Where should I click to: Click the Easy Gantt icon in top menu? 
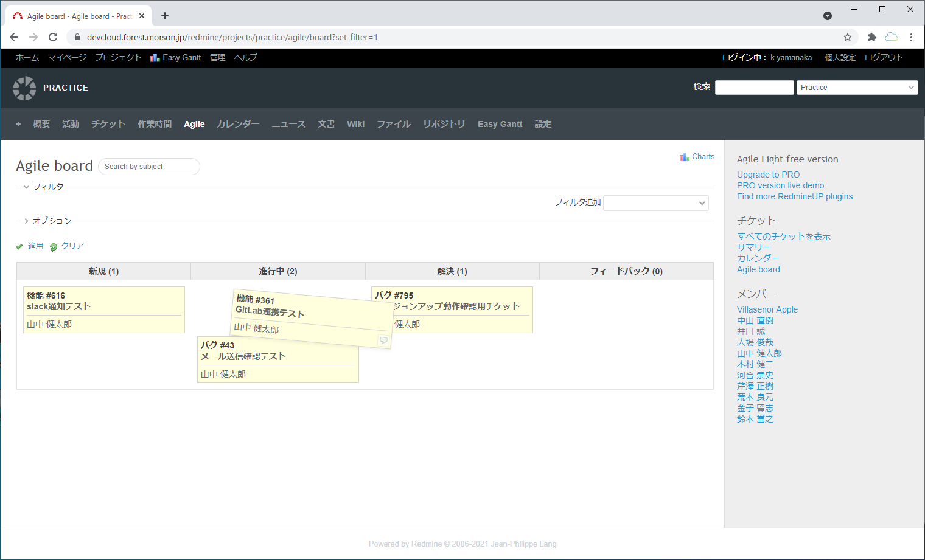155,58
